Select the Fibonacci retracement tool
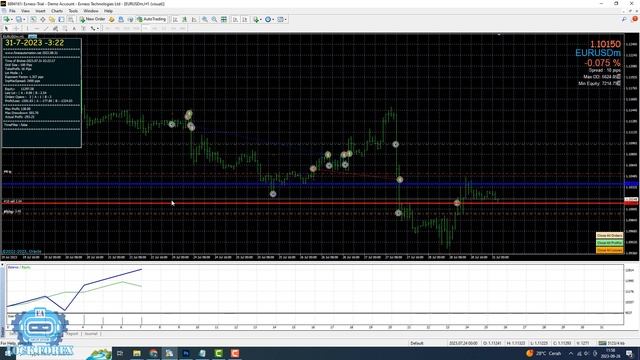The image size is (640, 360). [64, 28]
